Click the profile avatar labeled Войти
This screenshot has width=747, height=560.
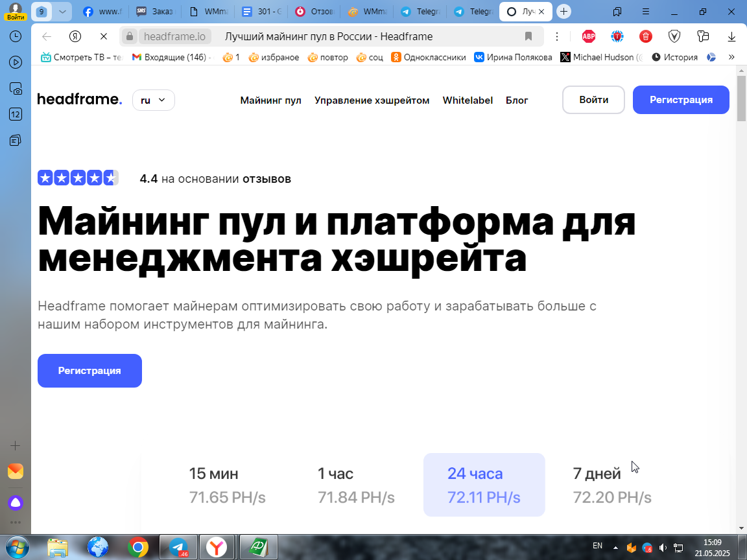[16, 11]
